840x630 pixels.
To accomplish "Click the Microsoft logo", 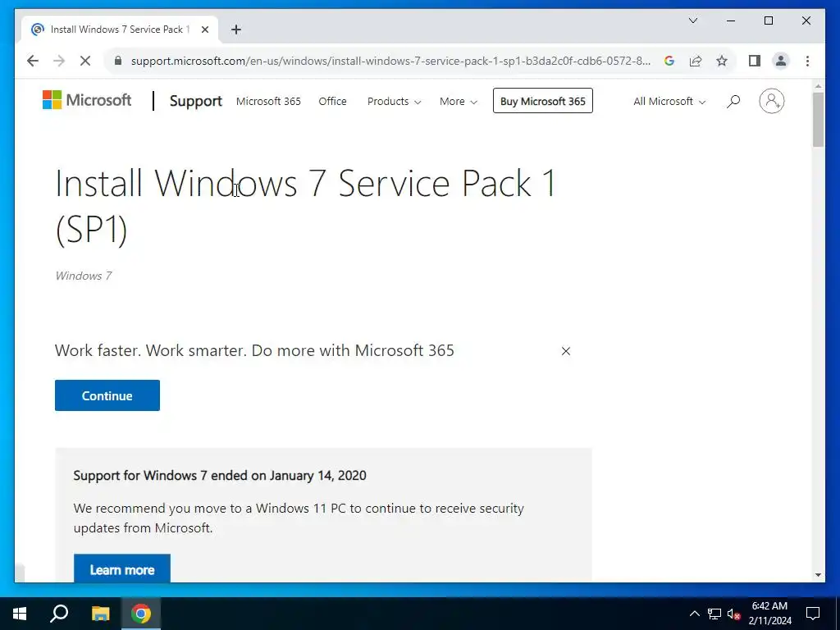I will pyautogui.click(x=87, y=100).
